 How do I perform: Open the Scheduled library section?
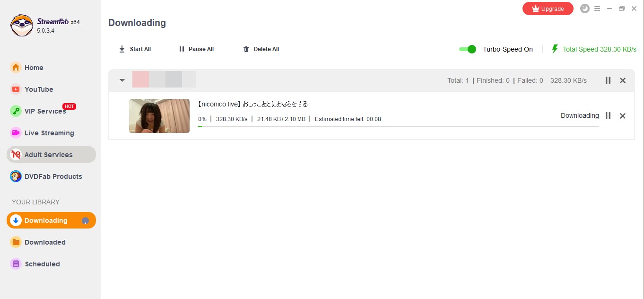click(x=51, y=264)
